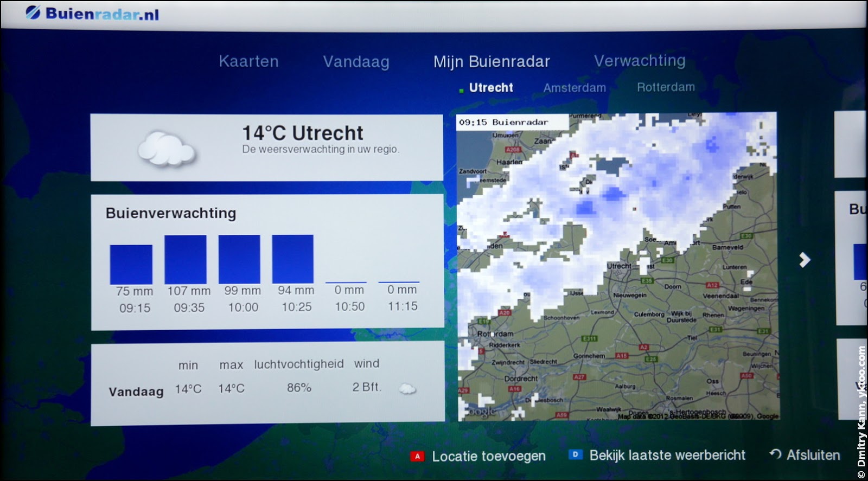Screen dimensions: 868x481
Task: Choose Afsluiten to exit
Action: [813, 455]
